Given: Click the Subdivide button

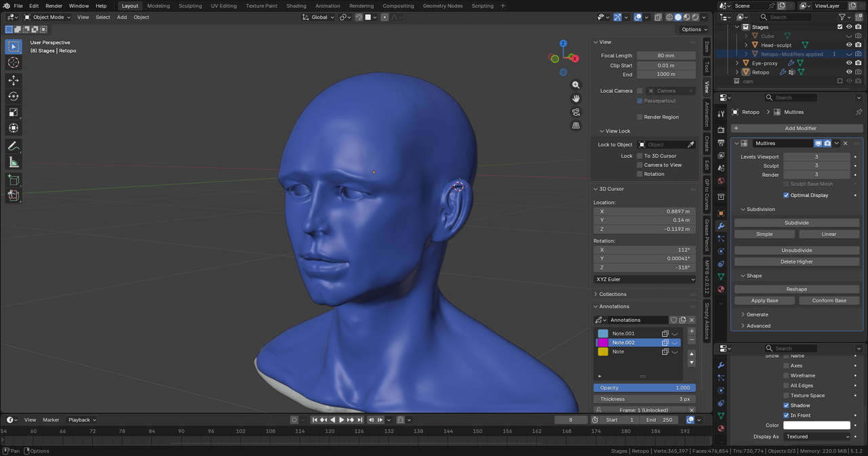Looking at the screenshot, I should [797, 222].
